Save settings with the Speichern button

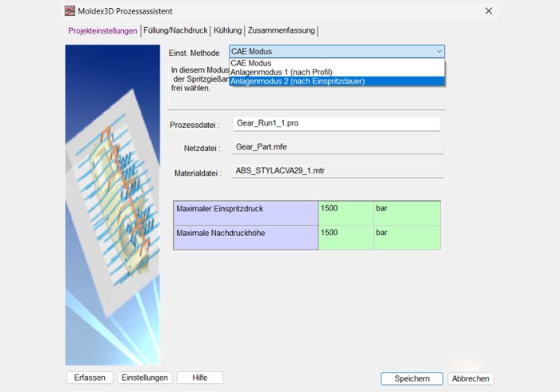(411, 378)
